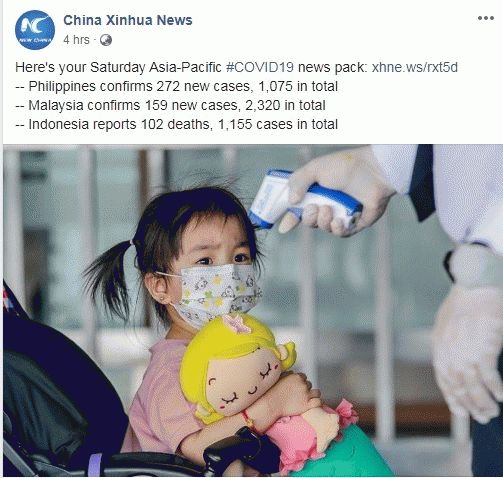Image resolution: width=503 pixels, height=478 pixels.
Task: Click the Malaysia confirms 159 cases line
Action: (x=170, y=105)
